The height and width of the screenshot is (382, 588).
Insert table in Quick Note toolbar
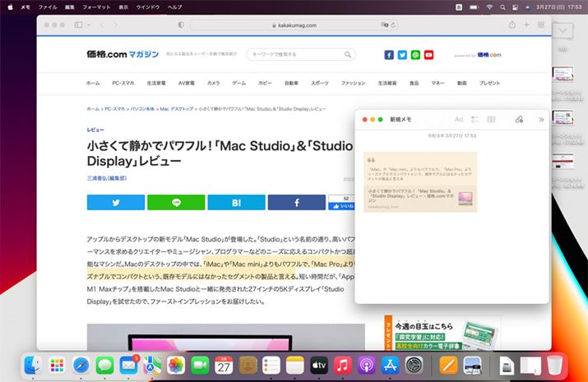click(x=491, y=119)
